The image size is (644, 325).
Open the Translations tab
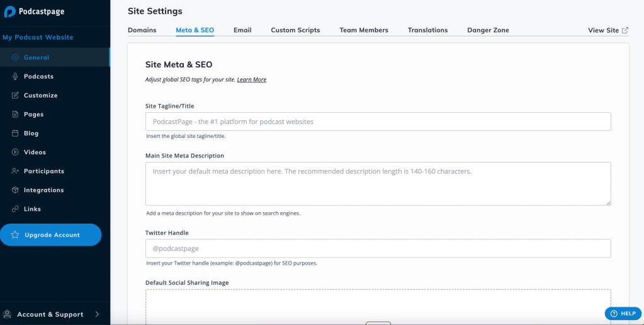tap(427, 30)
